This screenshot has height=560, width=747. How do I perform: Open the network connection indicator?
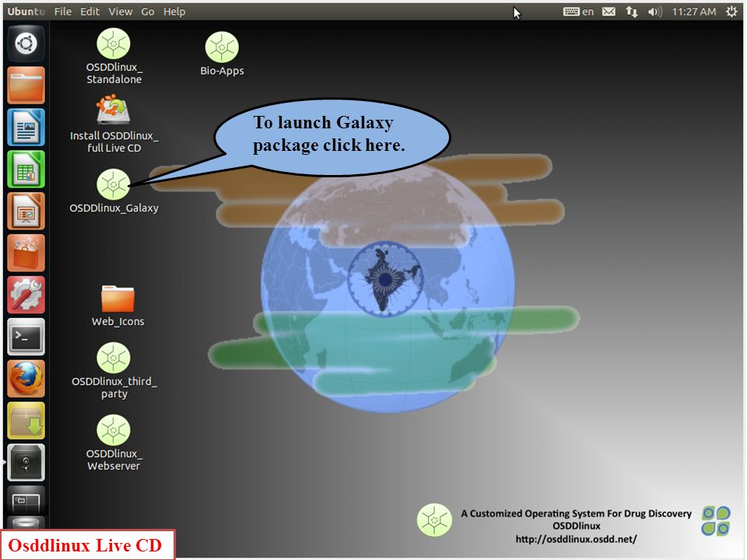(x=632, y=12)
